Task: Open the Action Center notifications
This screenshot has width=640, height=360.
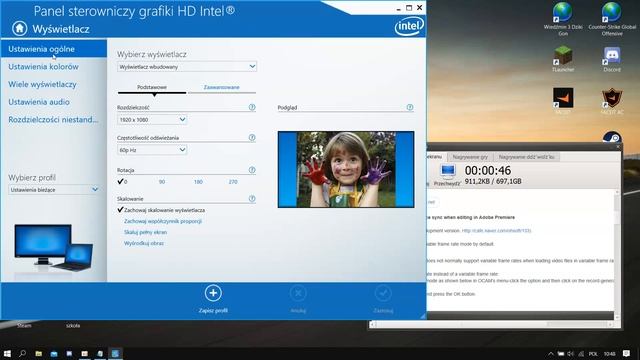Action: tap(627, 353)
